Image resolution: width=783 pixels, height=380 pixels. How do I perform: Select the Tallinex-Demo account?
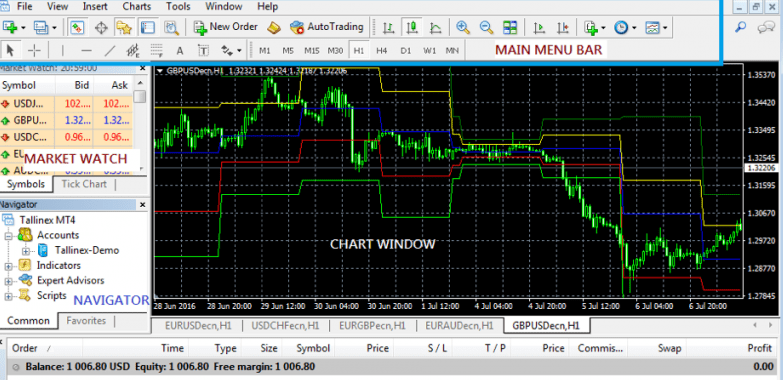point(86,250)
